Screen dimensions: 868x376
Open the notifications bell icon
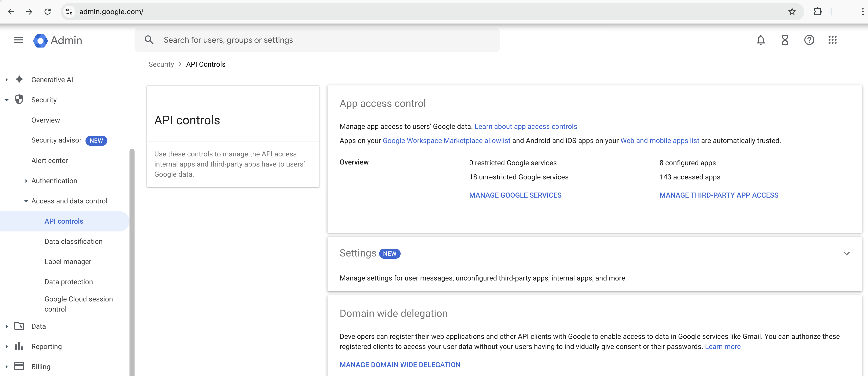click(760, 40)
